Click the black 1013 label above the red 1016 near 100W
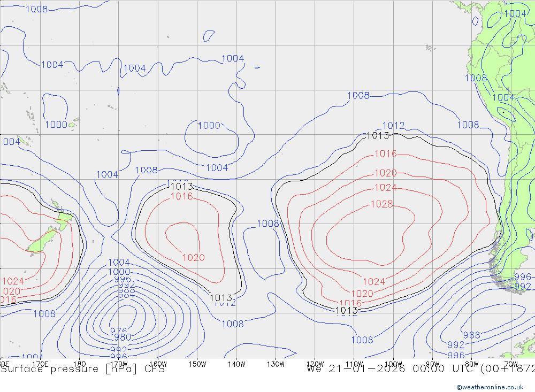The width and height of the screenshot is (535, 392). [378, 136]
